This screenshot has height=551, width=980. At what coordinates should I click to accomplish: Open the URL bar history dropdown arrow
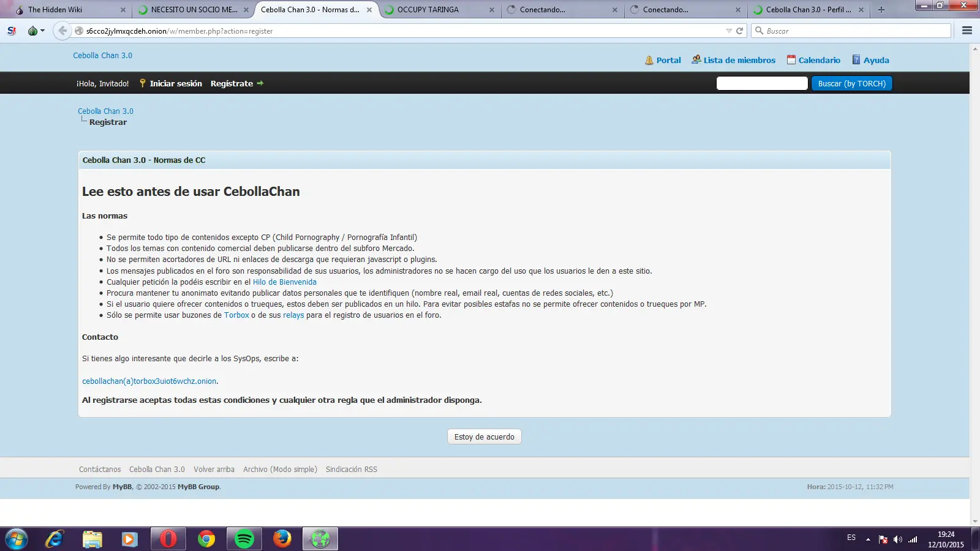[729, 31]
